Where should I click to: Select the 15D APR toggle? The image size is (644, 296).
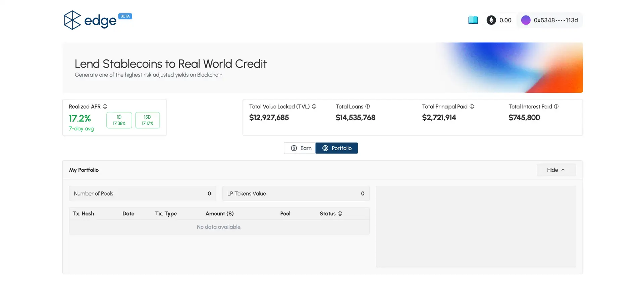pyautogui.click(x=148, y=120)
